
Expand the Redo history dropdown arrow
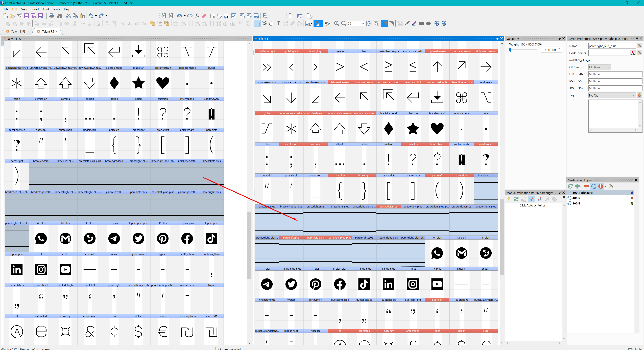[x=107, y=16]
